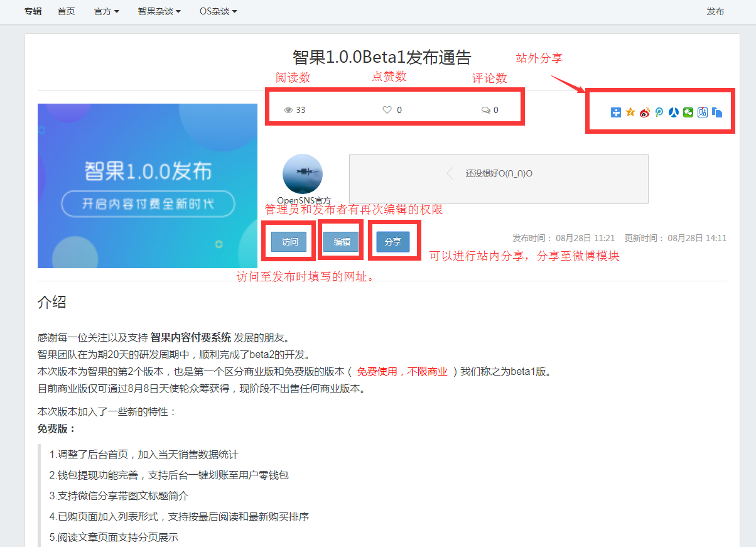The height and width of the screenshot is (547, 756).
Task: Share to Renren icon
Action: point(674,112)
